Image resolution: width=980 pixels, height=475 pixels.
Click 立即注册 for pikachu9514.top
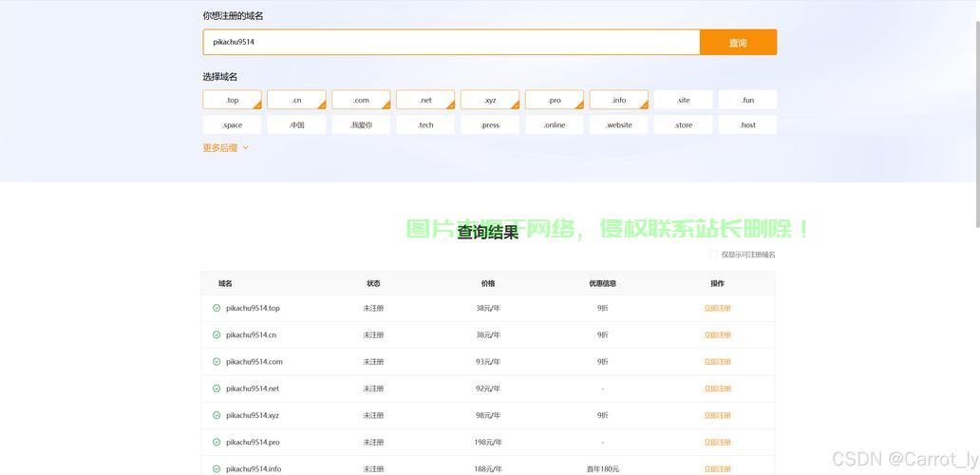coord(717,308)
